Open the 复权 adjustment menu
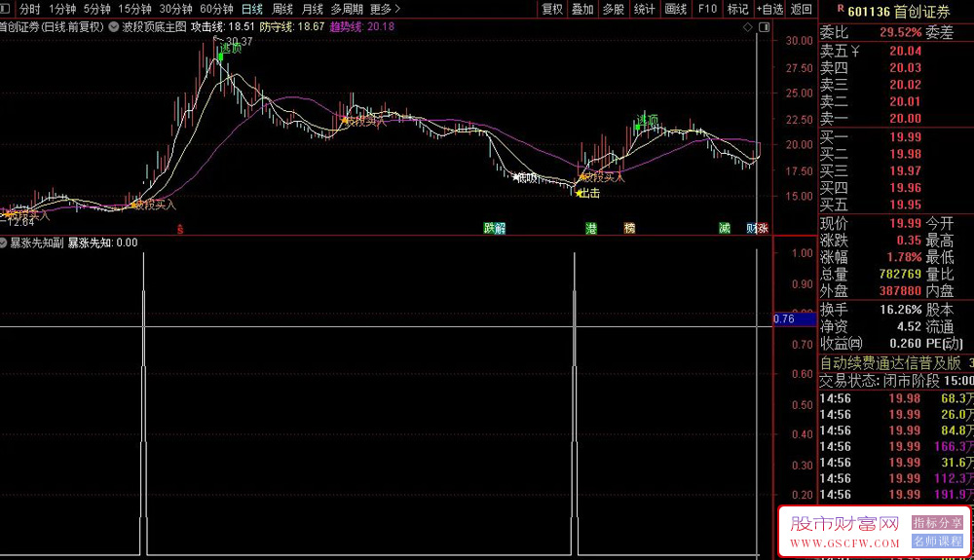 click(x=552, y=10)
